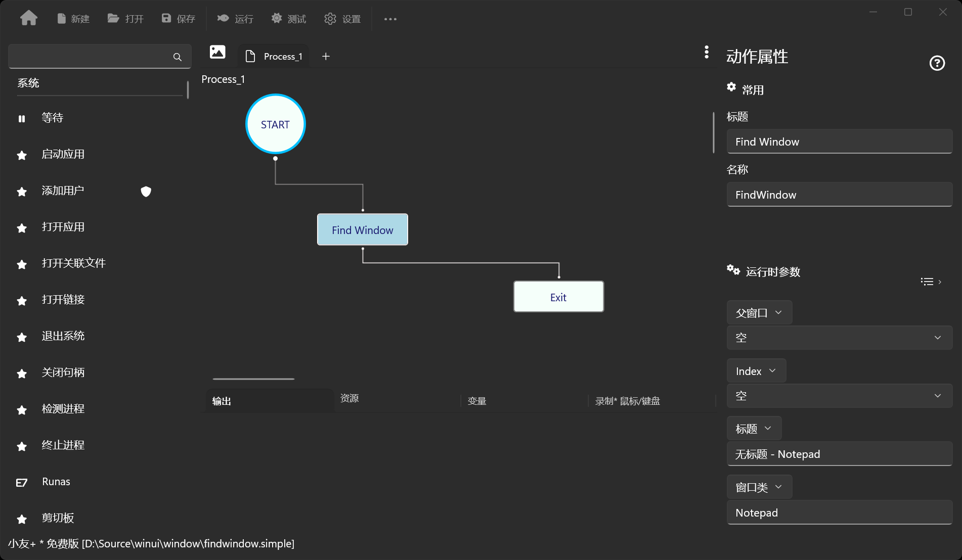Toggle the favorite star next to 检测进程
The width and height of the screenshot is (962, 560).
click(22, 410)
